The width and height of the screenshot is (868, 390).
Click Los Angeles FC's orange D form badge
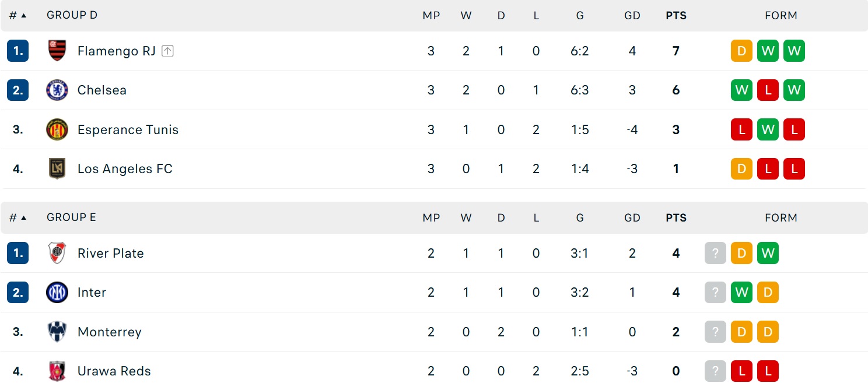click(741, 168)
